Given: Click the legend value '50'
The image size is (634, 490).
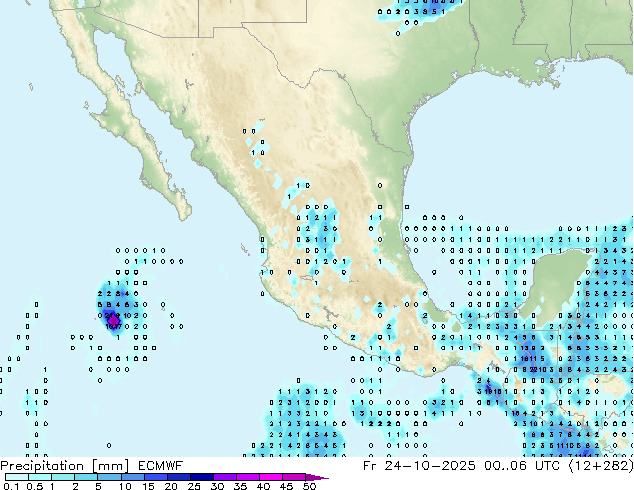Looking at the screenshot, I should pyautogui.click(x=309, y=486).
